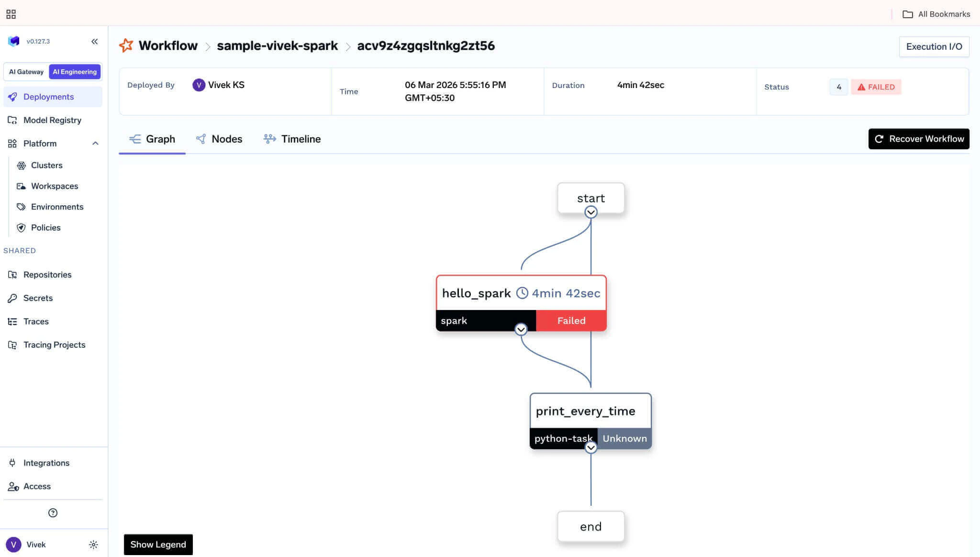Open the Secrets key item
Image resolution: width=980 pixels, height=557 pixels.
point(38,298)
